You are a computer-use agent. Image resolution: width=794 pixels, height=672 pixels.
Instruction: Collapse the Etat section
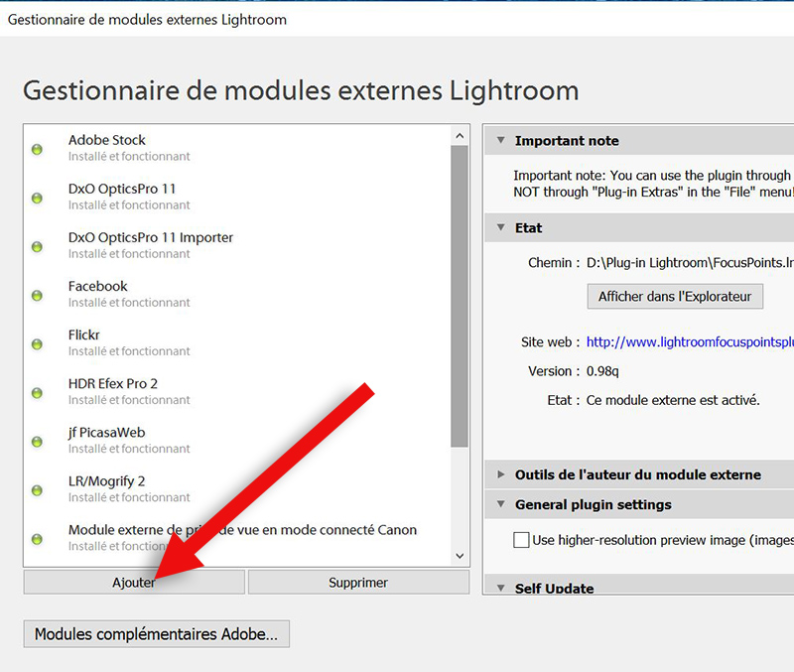tap(501, 227)
